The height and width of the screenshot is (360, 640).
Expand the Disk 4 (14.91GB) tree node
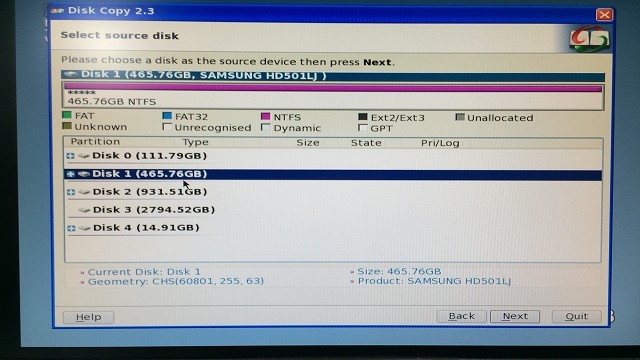point(71,228)
